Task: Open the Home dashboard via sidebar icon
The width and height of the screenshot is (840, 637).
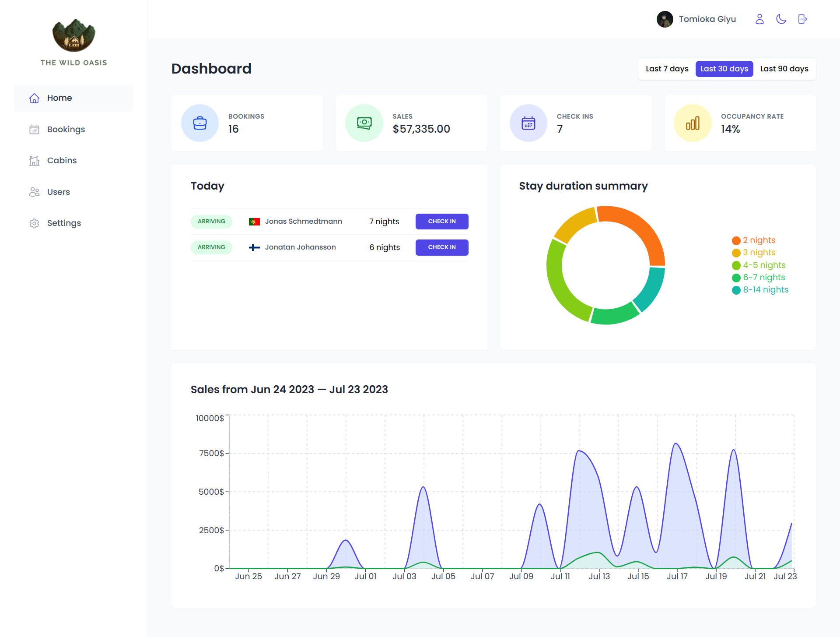Action: (x=34, y=98)
